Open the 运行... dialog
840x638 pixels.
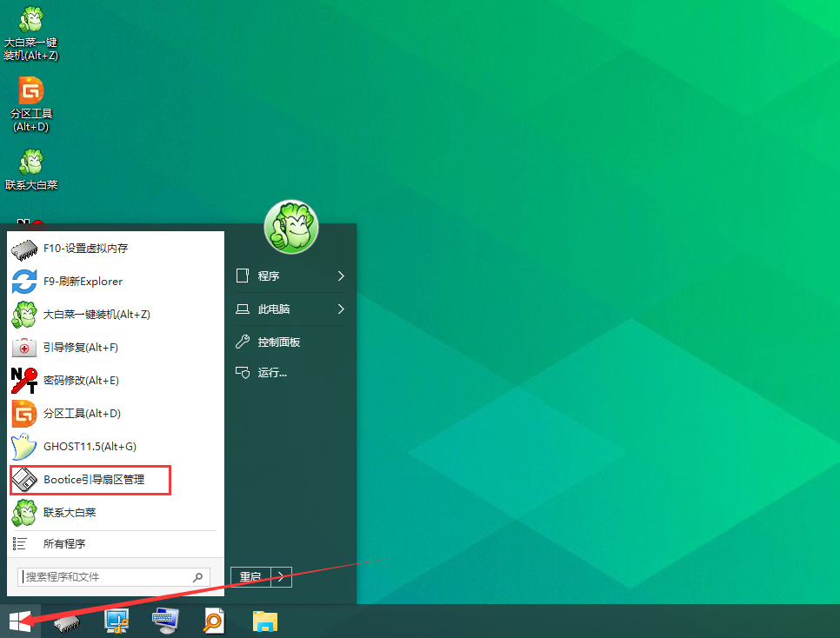290,373
